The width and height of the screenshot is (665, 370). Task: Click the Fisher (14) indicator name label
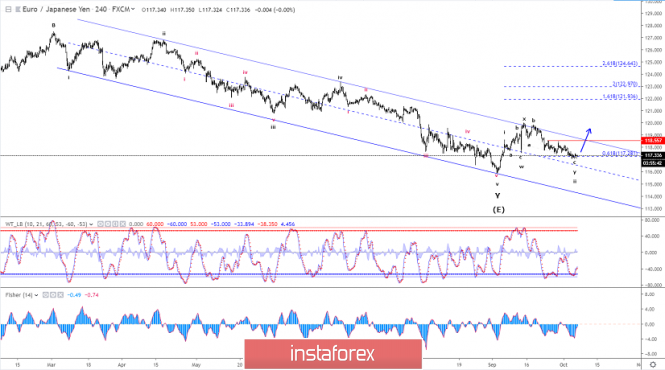[19, 295]
